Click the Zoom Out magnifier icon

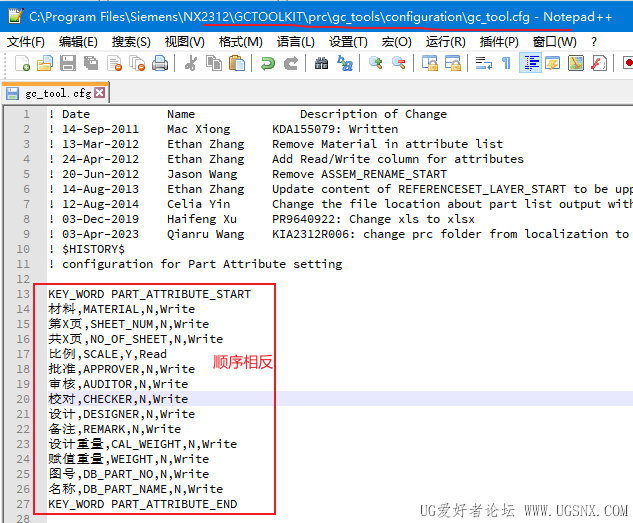pos(398,63)
